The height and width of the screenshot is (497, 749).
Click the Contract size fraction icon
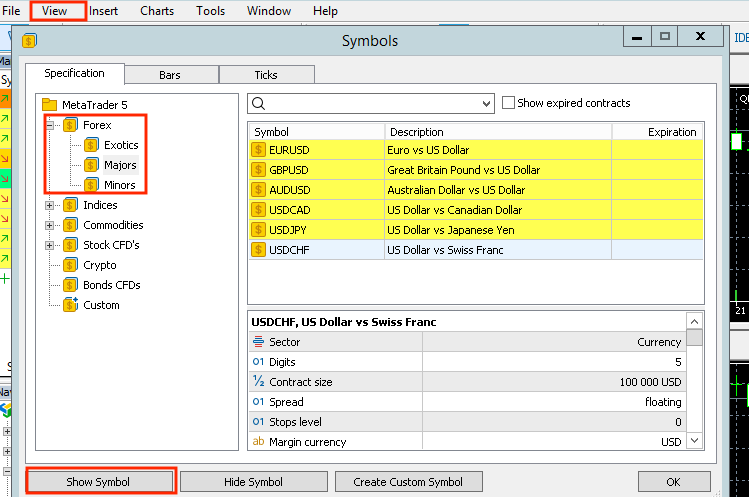click(258, 381)
